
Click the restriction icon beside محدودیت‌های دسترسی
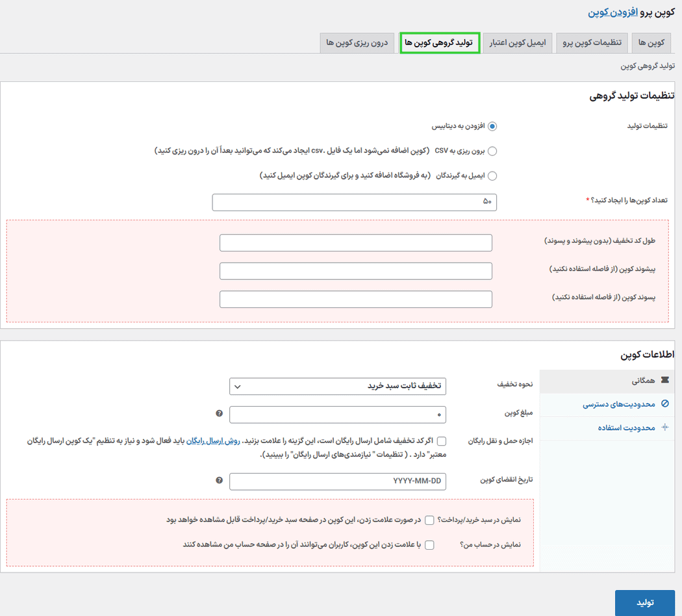click(x=664, y=404)
